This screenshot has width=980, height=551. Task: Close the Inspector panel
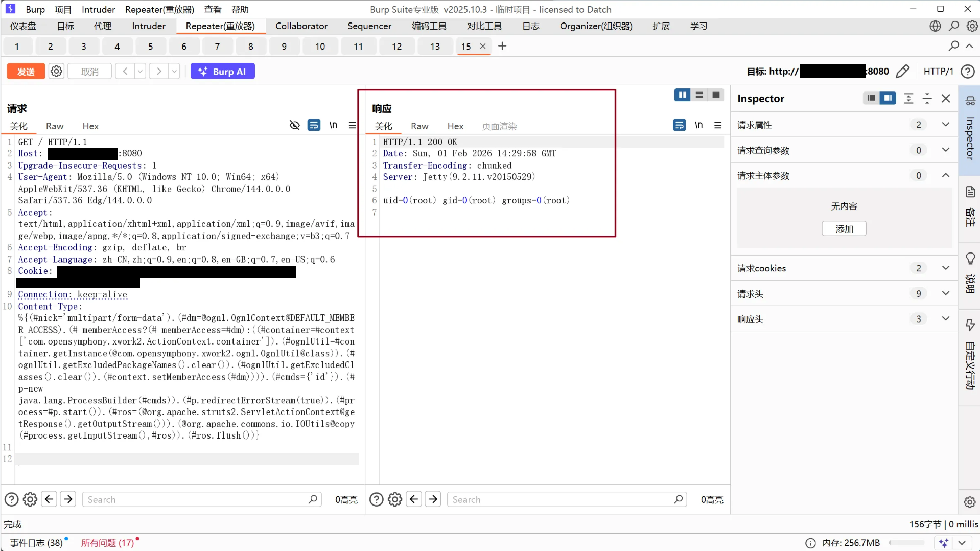click(x=946, y=98)
